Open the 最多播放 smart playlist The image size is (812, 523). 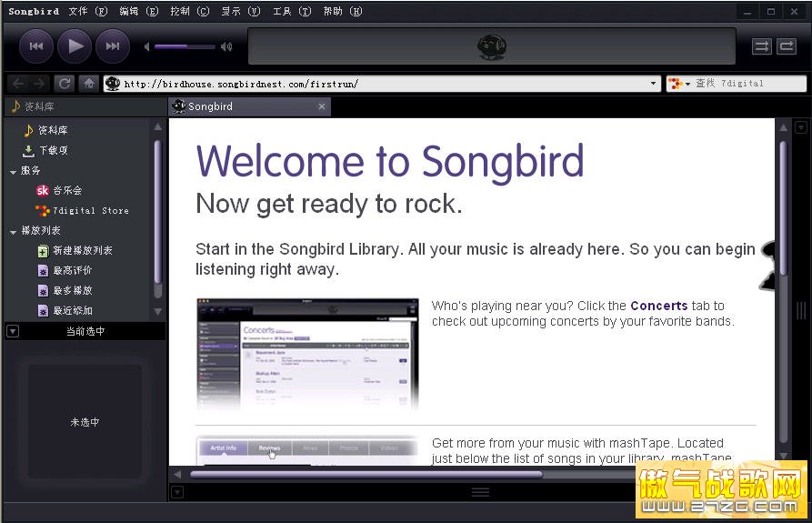pos(65,290)
